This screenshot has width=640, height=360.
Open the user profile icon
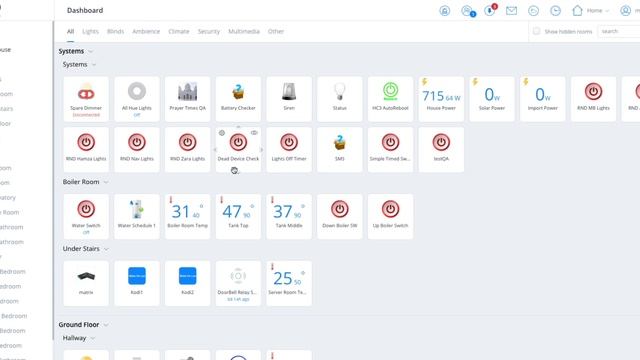click(625, 11)
